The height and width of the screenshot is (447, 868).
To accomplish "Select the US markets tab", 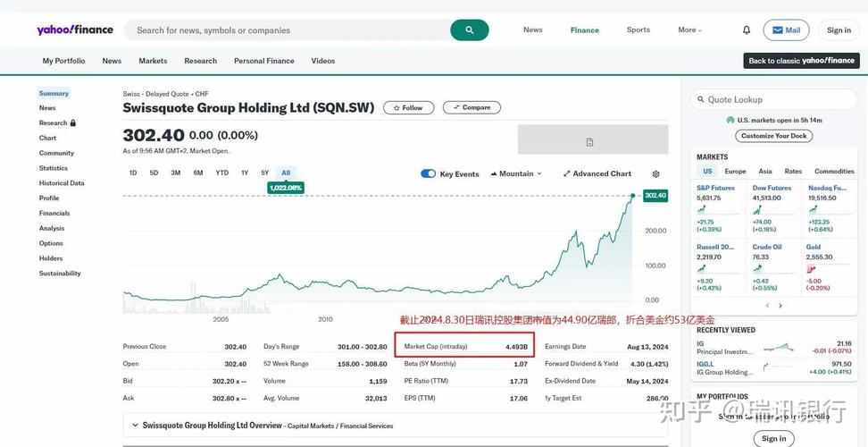I will pos(707,172).
